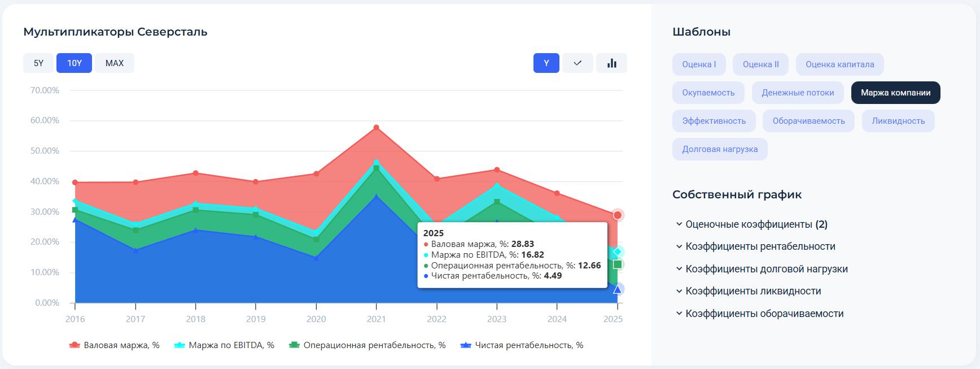The height and width of the screenshot is (369, 980).
Task: Toggle Валовая маржа series in legend
Action: click(115, 345)
